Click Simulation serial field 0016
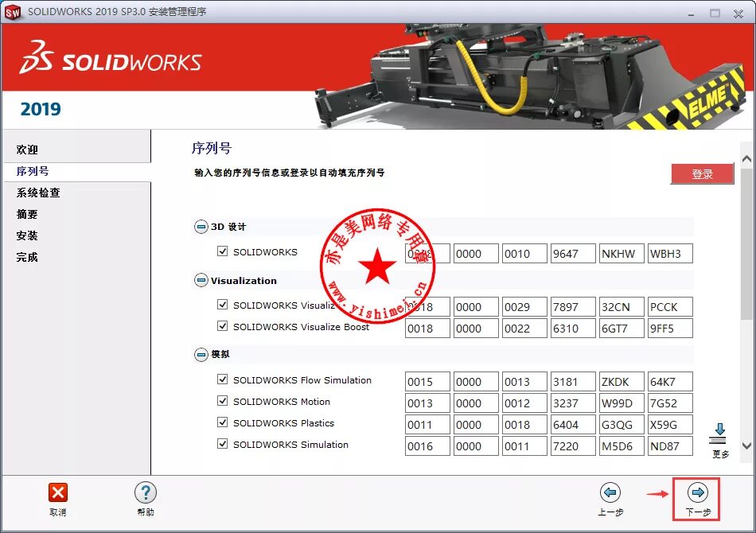The height and width of the screenshot is (533, 756). click(x=427, y=445)
